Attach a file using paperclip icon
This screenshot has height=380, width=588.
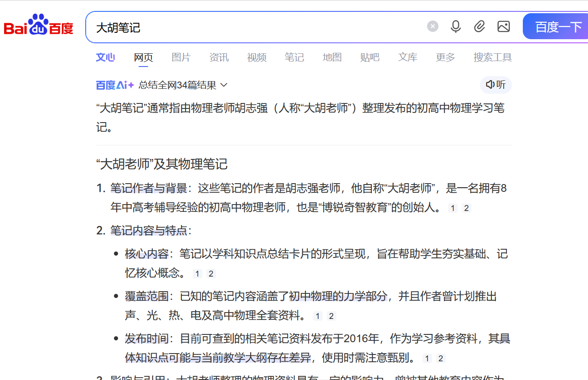pos(480,26)
